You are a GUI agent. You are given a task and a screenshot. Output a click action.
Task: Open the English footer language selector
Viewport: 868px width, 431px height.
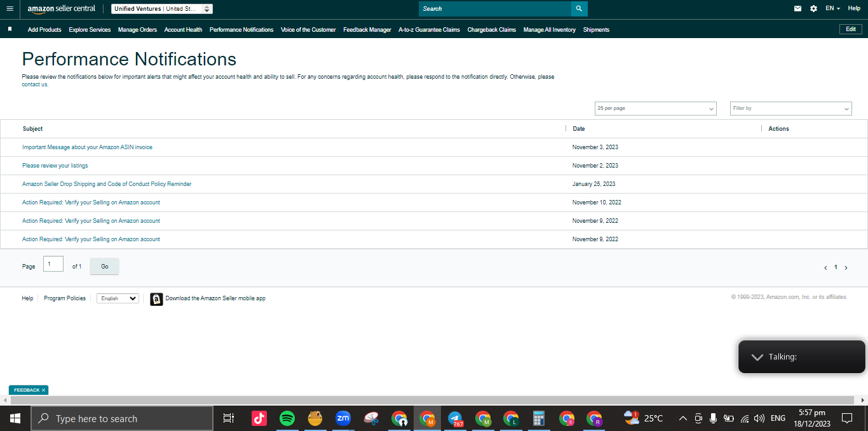click(118, 298)
